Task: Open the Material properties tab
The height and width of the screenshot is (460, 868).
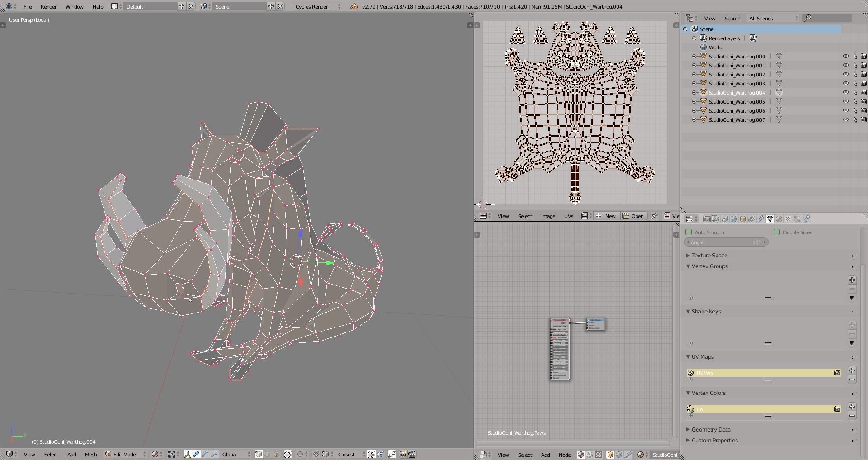Action: click(779, 219)
